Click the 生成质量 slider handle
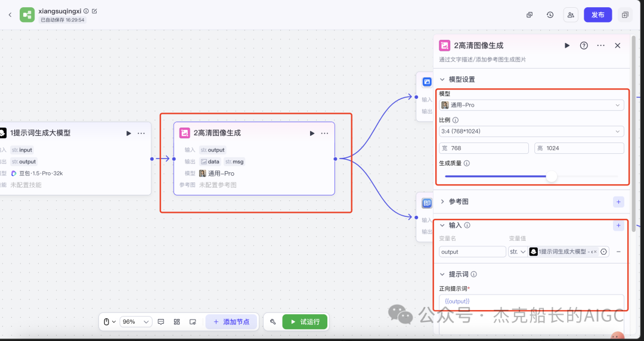Image resolution: width=644 pixels, height=341 pixels. coord(552,176)
